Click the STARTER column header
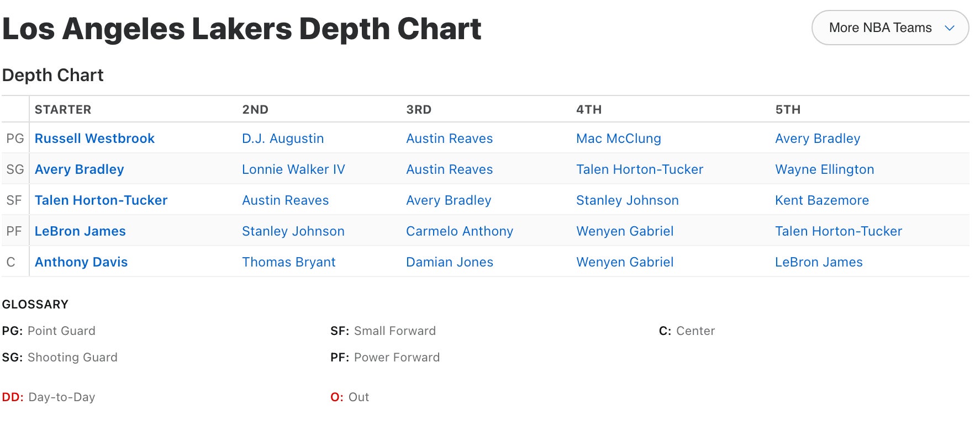 tap(63, 109)
